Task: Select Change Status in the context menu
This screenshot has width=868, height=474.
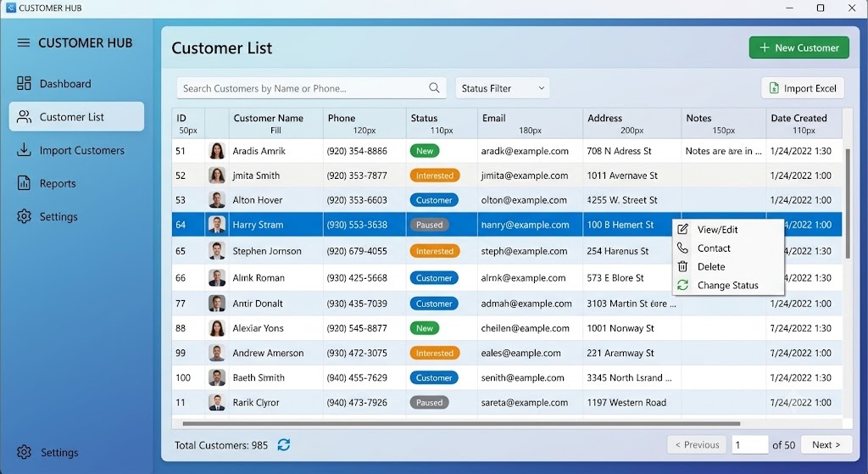Action: tap(728, 285)
